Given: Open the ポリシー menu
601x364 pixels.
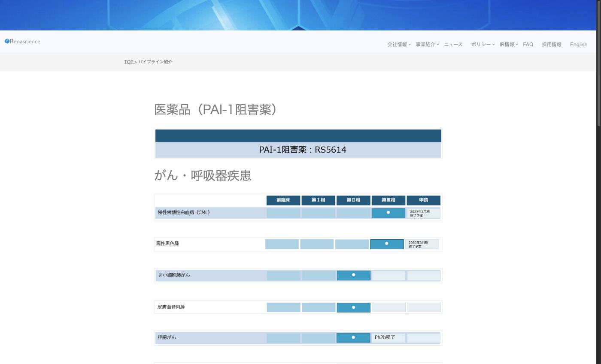Looking at the screenshot, I should (483, 45).
